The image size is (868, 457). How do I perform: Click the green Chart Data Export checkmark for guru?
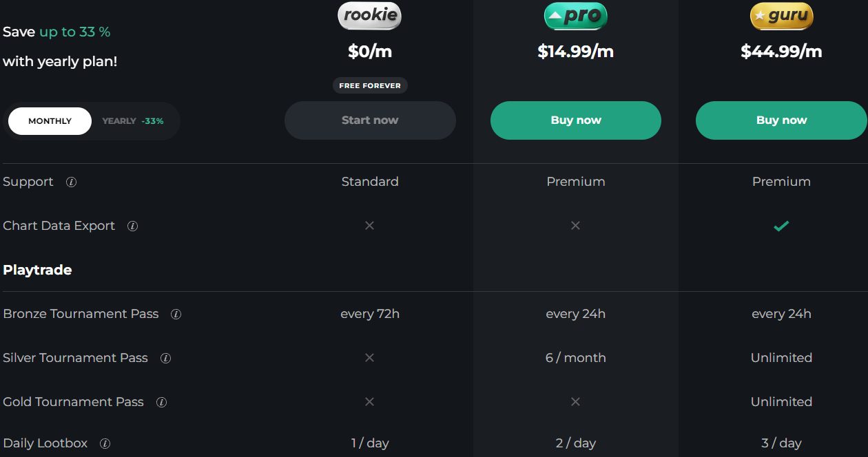(x=781, y=226)
